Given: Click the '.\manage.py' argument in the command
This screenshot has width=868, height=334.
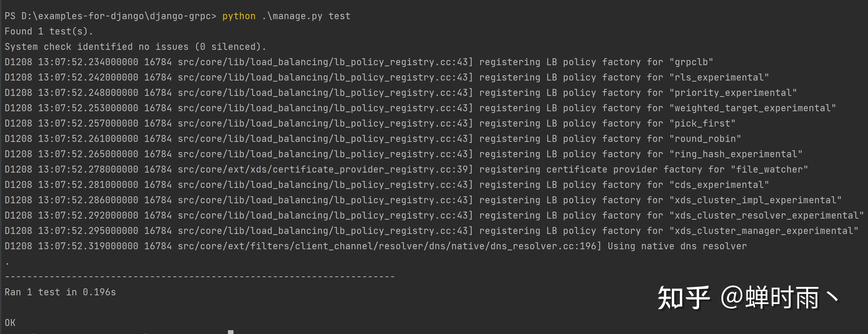Looking at the screenshot, I should click(292, 16).
